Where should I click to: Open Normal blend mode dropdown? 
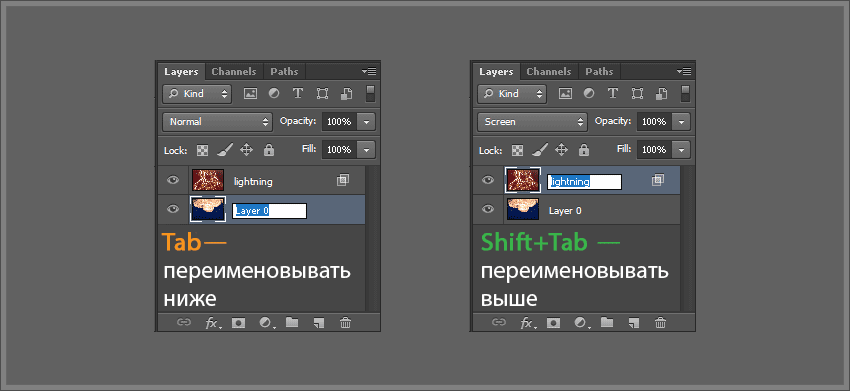pos(217,121)
